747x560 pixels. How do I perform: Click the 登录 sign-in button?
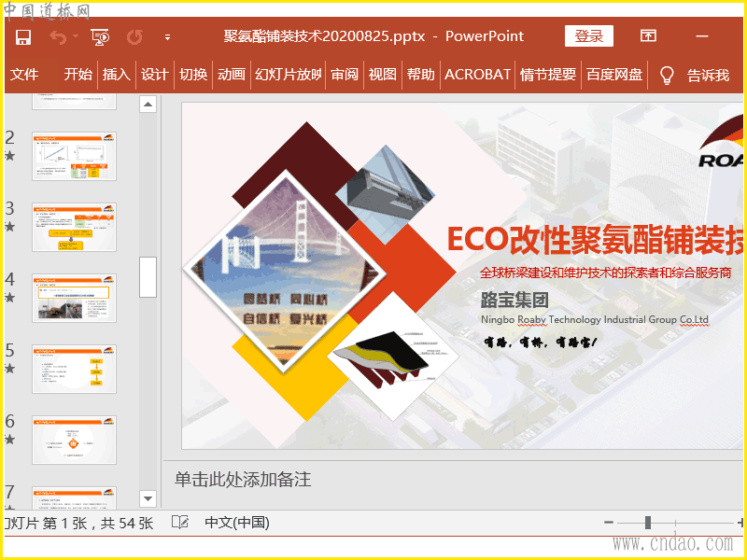589,36
